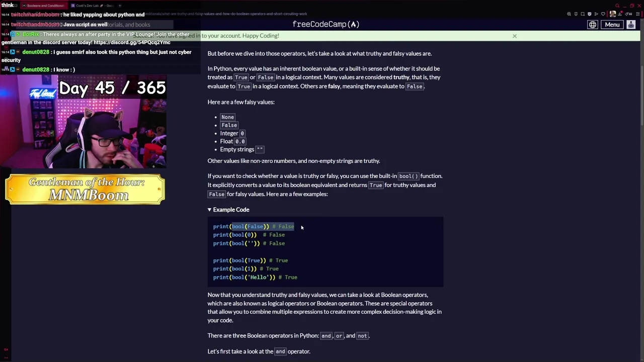Image resolution: width=644 pixels, height=362 pixels.
Task: Open the AI assistant icon
Action: 628,14
